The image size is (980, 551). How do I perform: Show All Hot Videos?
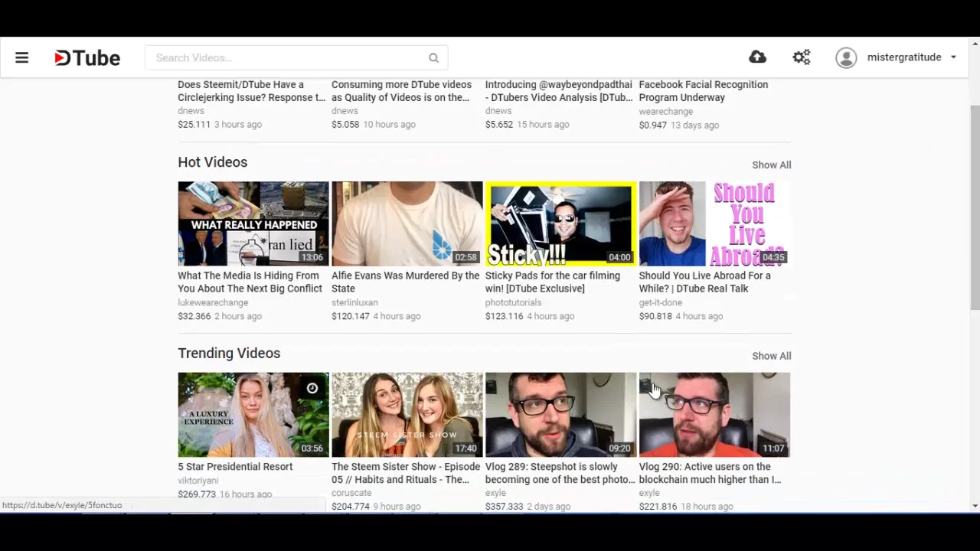(x=771, y=165)
